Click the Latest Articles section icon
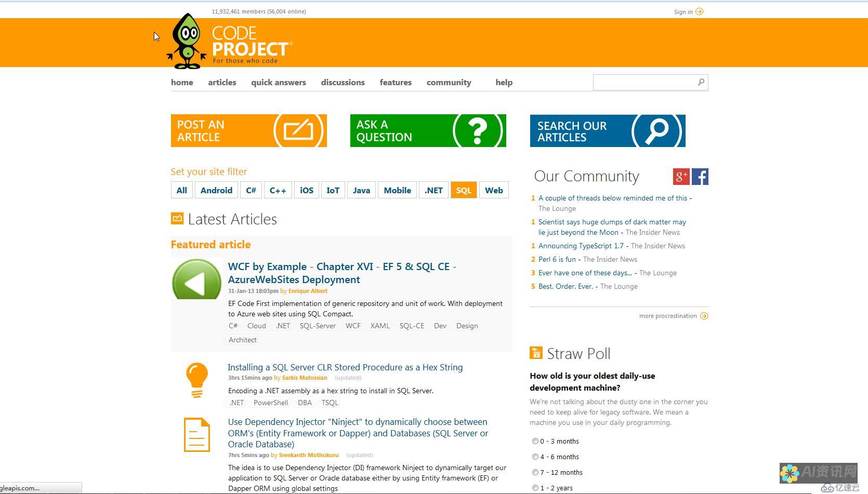Screen dimensions: 868x494 177,219
